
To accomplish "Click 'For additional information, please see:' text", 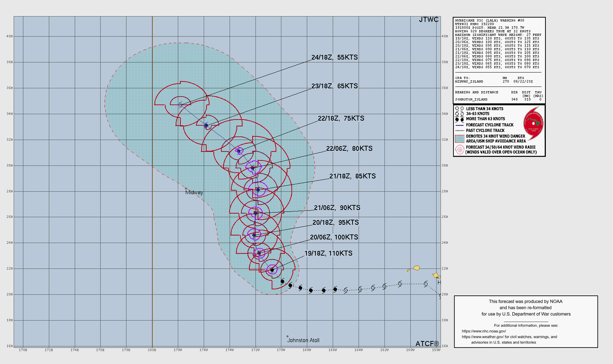I will point(526,326).
